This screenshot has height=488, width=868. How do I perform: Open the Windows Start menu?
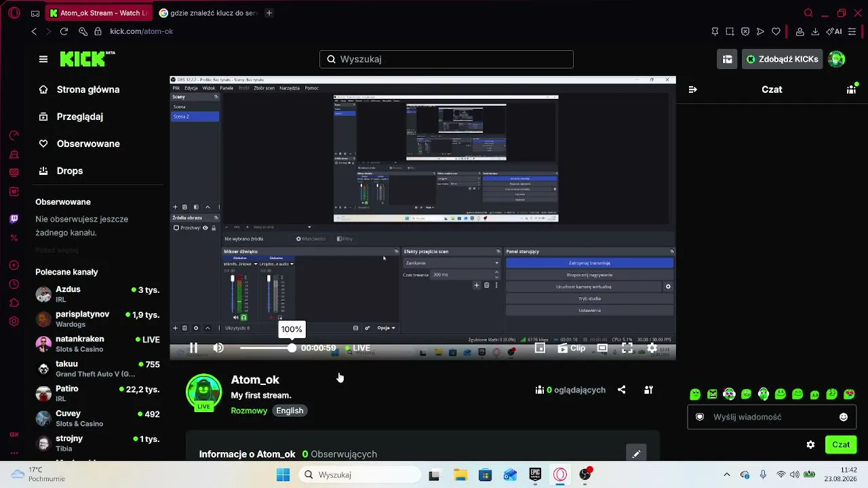coord(283,475)
